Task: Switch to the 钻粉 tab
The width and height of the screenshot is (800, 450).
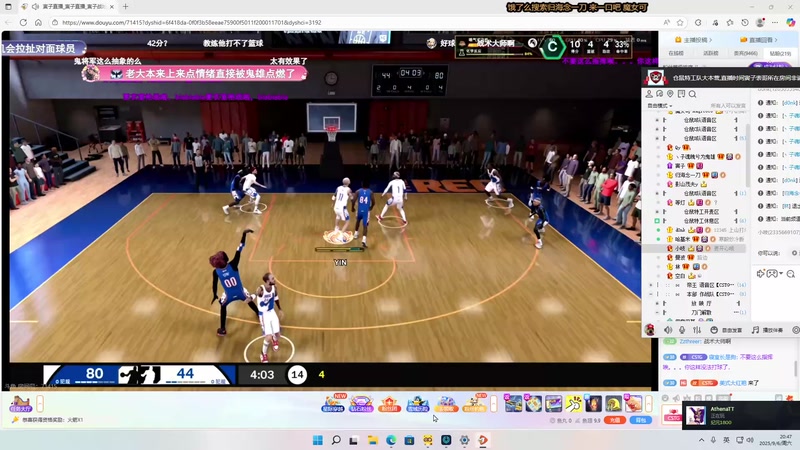Action: pyautogui.click(x=780, y=53)
